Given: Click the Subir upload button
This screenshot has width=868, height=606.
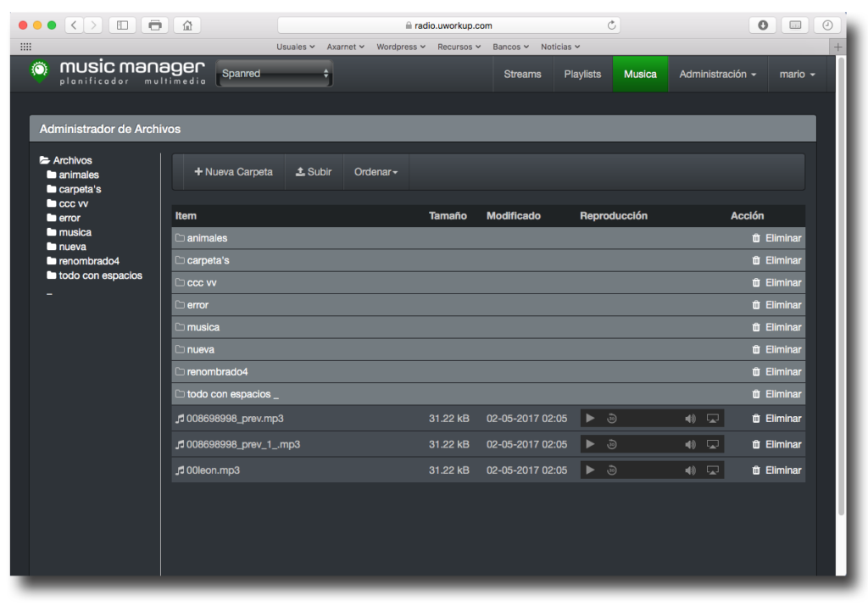Looking at the screenshot, I should (314, 172).
